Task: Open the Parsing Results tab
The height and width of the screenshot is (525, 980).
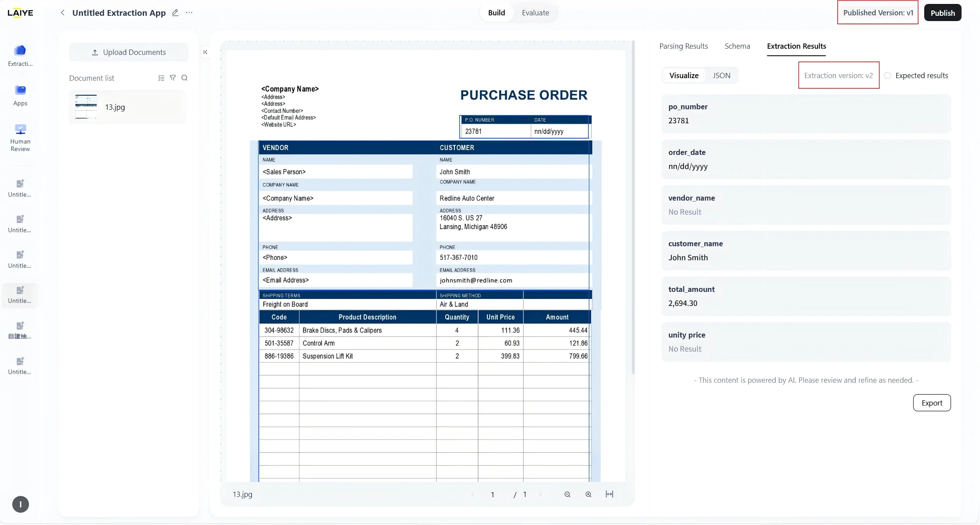Action: pos(684,46)
